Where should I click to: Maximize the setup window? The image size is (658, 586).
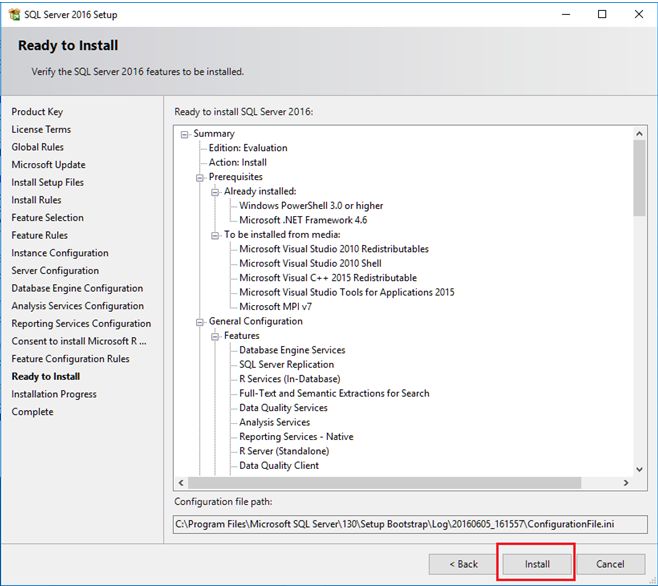[x=601, y=14]
